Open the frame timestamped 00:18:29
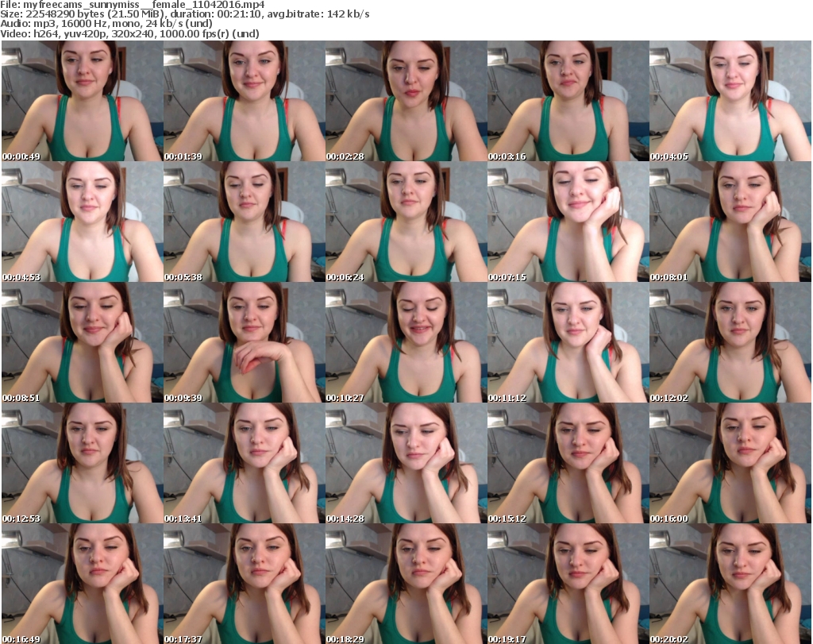The image size is (813, 644). [x=406, y=583]
